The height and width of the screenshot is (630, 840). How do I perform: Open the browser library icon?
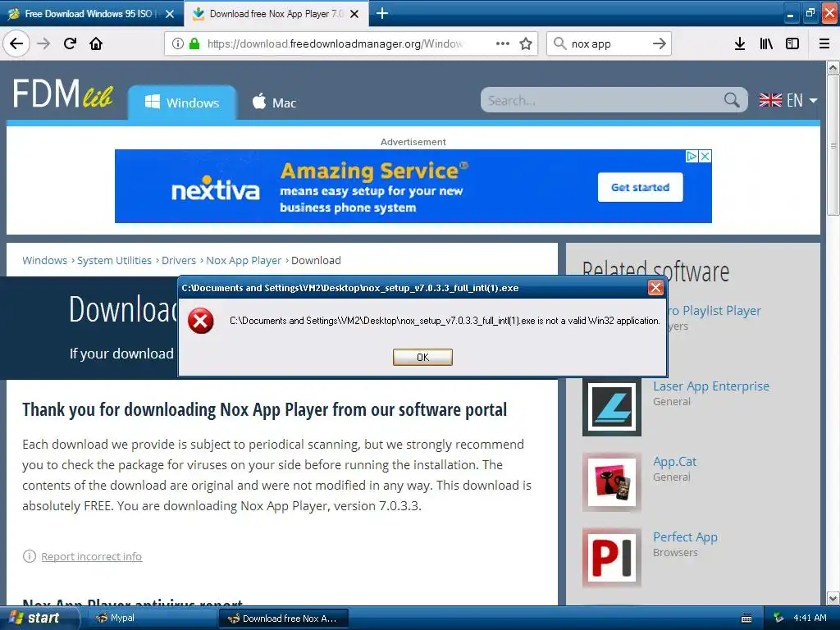coord(766,43)
